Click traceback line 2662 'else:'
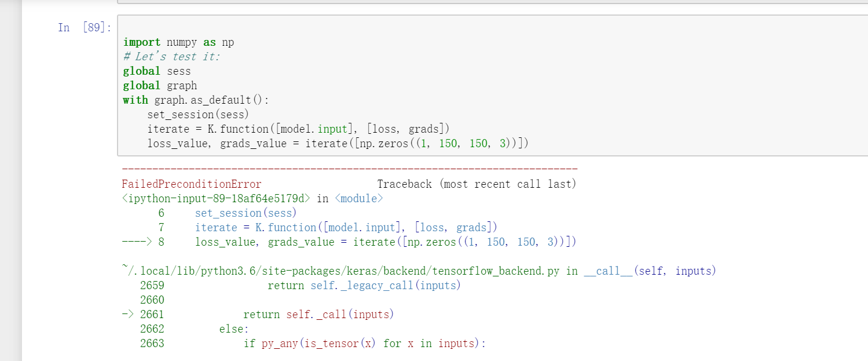The image size is (868, 361). tap(233, 329)
